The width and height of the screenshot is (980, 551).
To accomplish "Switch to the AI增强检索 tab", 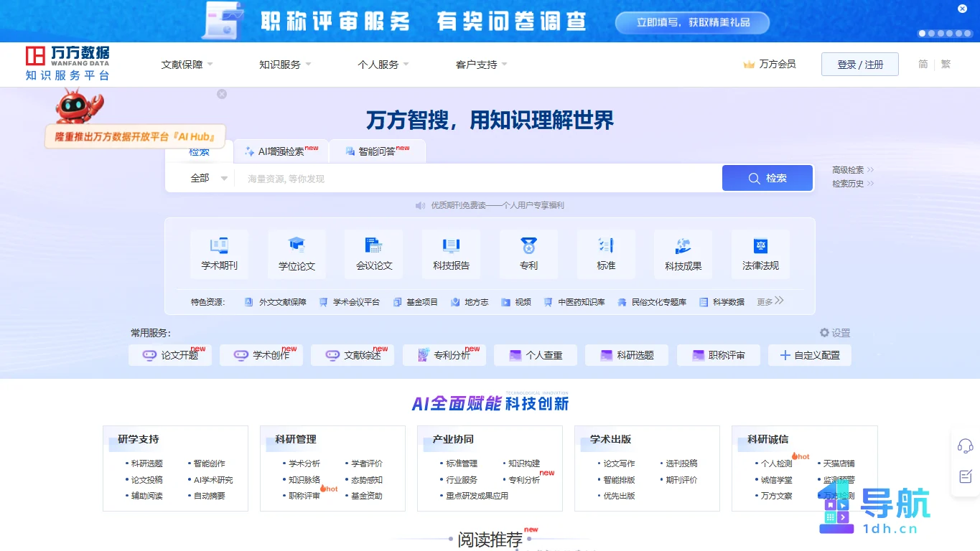I will point(281,151).
